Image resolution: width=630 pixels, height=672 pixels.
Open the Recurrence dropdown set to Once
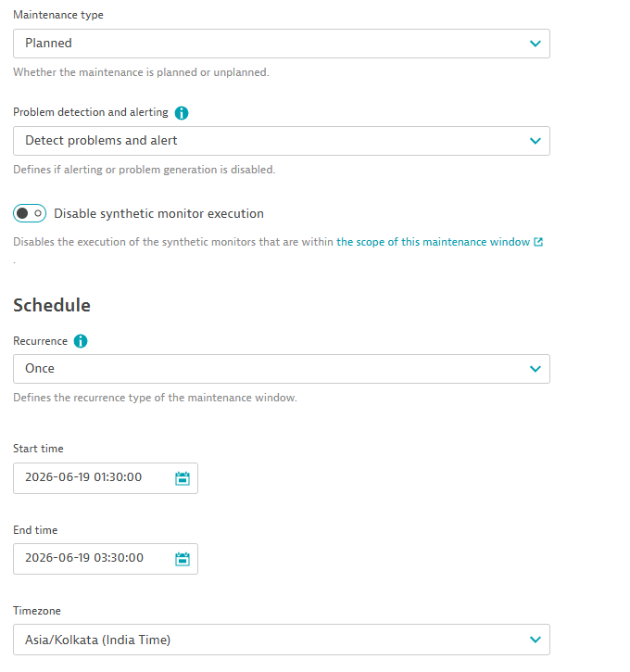[282, 369]
